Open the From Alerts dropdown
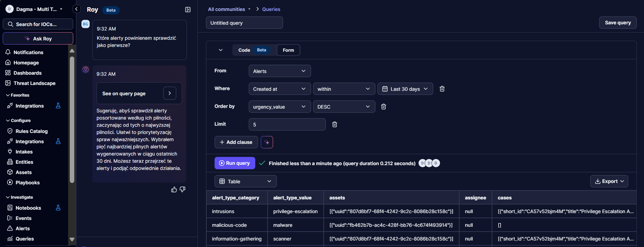 click(279, 71)
